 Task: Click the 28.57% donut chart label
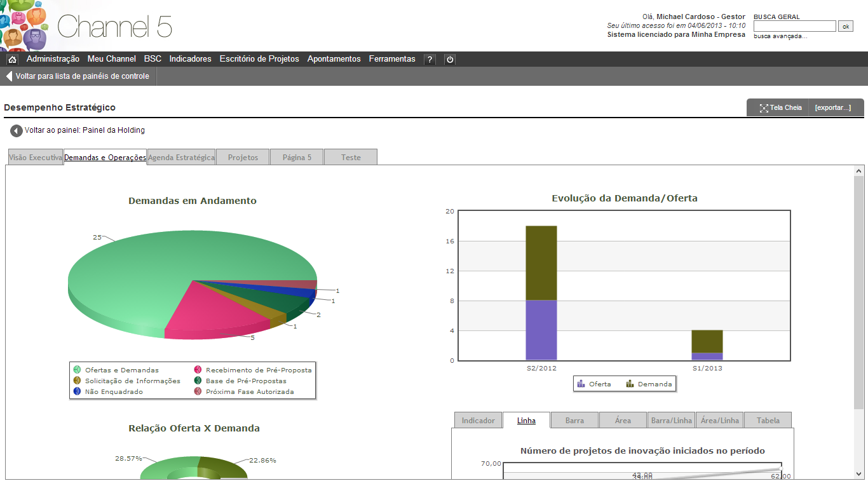pos(128,458)
